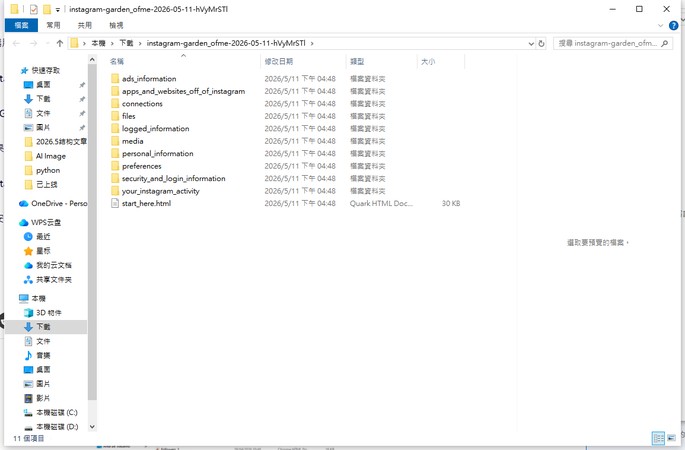Sort by 修改日期 column header

279,62
